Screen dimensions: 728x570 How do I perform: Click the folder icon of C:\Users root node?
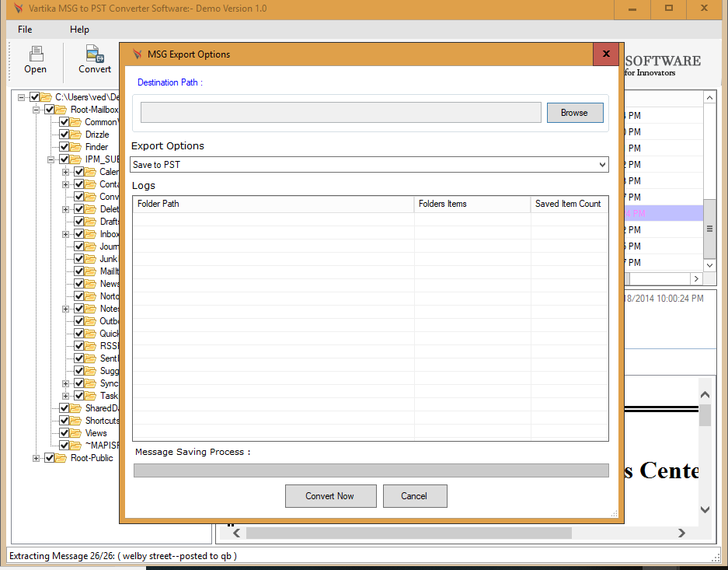click(x=46, y=97)
